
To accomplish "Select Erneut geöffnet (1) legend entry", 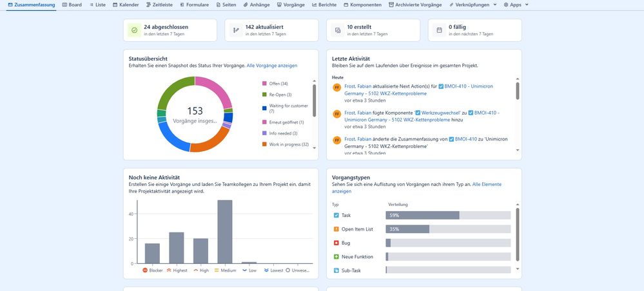I will pos(283,122).
